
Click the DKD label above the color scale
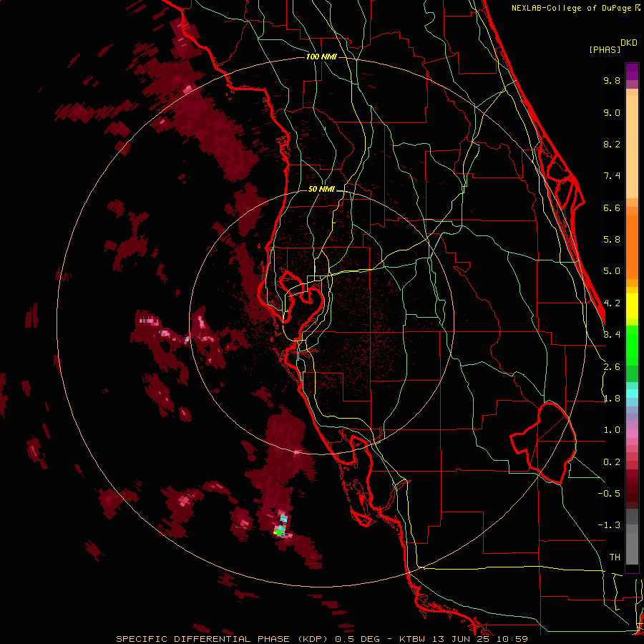tap(629, 43)
